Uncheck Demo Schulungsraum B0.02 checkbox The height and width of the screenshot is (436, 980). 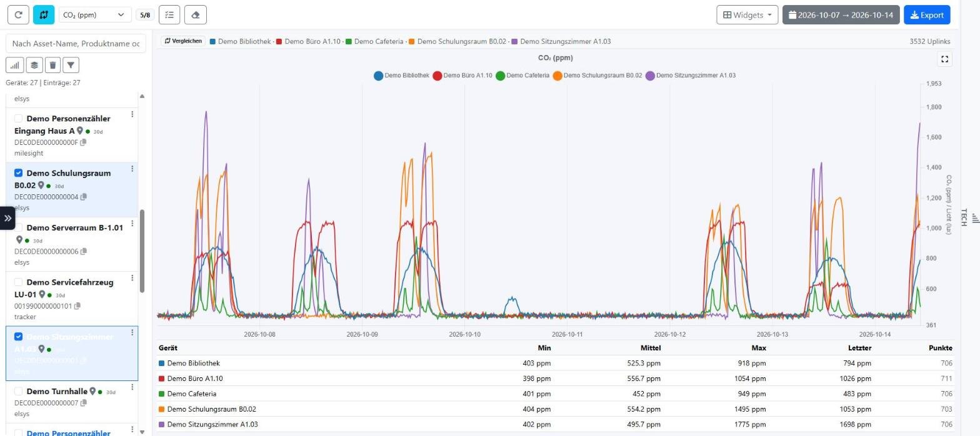(x=18, y=173)
